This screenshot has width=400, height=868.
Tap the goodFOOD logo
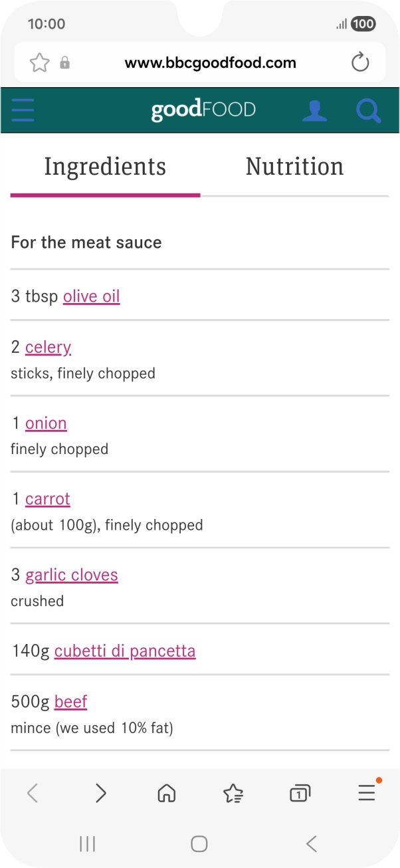click(203, 110)
